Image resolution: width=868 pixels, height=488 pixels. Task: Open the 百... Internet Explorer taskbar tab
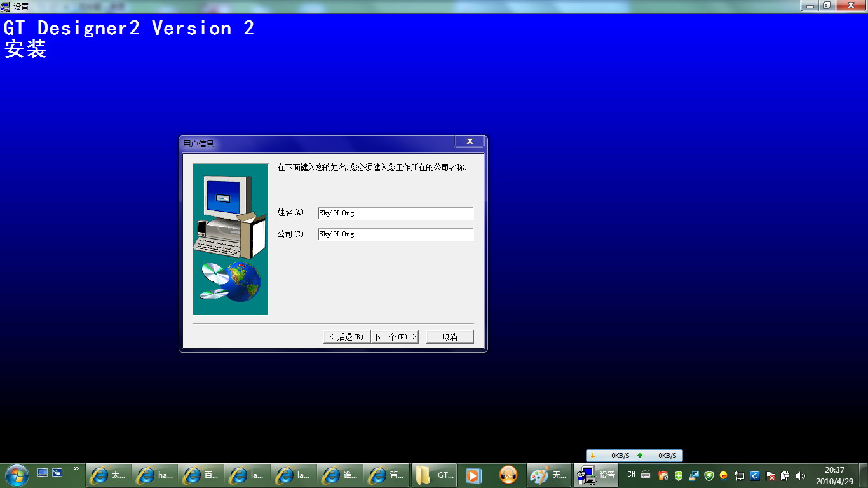201,475
